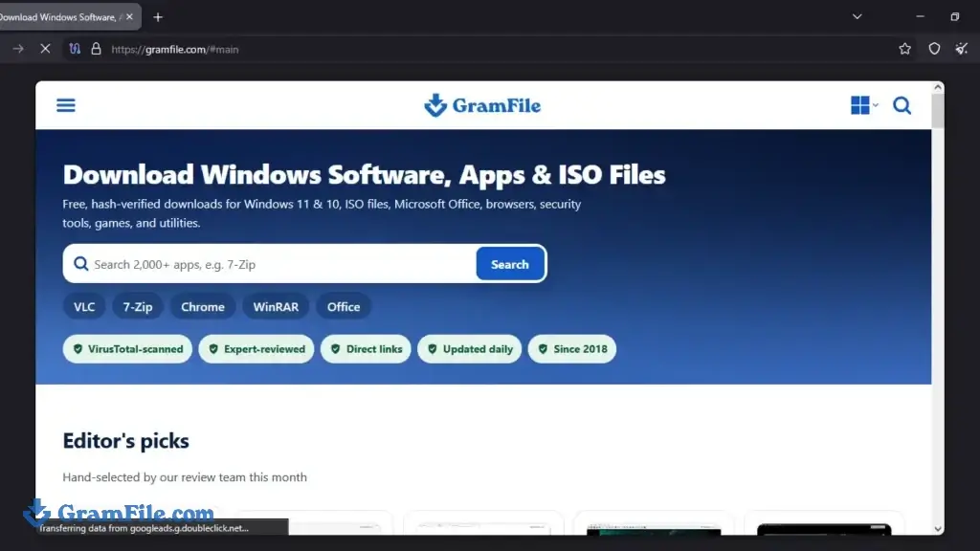The height and width of the screenshot is (551, 980).
Task: Click the page scrollbar up arrow
Action: coord(938,87)
